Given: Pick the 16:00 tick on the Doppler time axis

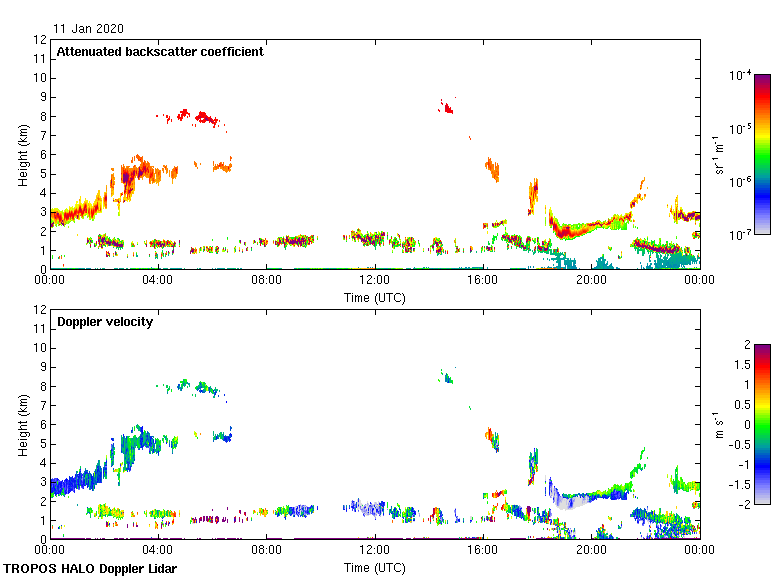Looking at the screenshot, I should pyautogui.click(x=483, y=540).
